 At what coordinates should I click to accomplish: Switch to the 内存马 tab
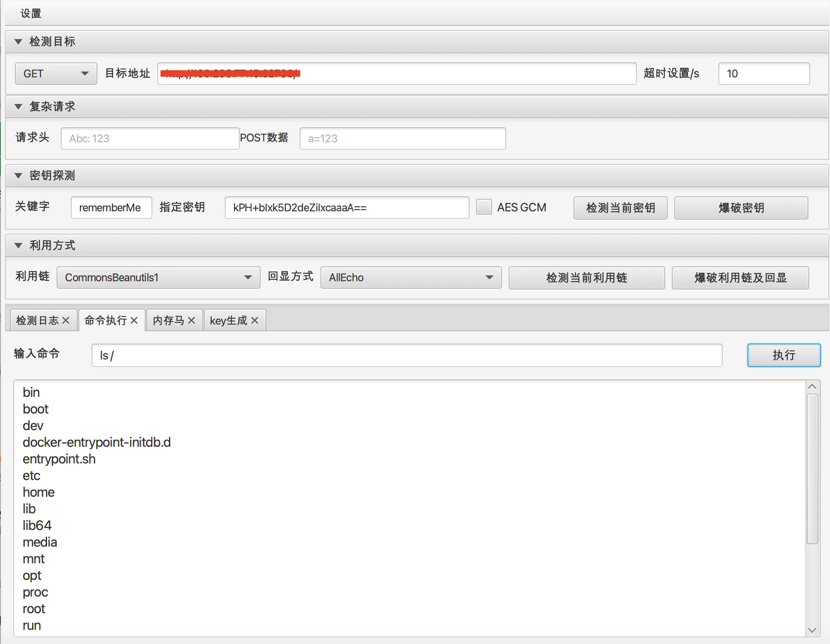point(169,320)
